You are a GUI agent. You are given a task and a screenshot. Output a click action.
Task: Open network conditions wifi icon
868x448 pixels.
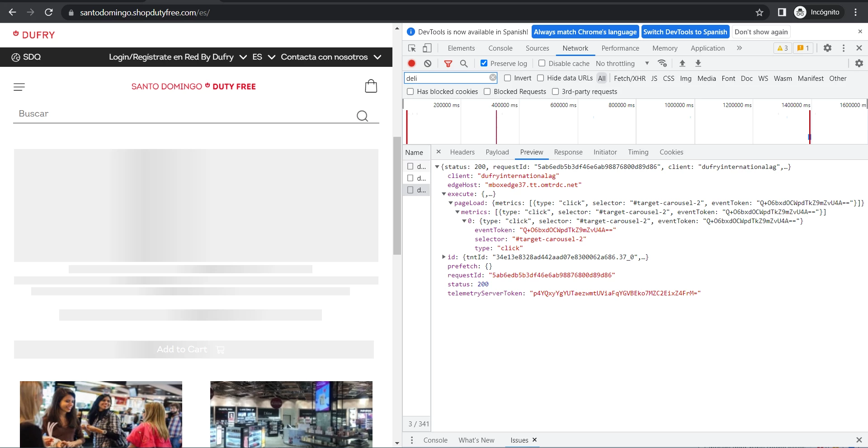[x=662, y=63]
